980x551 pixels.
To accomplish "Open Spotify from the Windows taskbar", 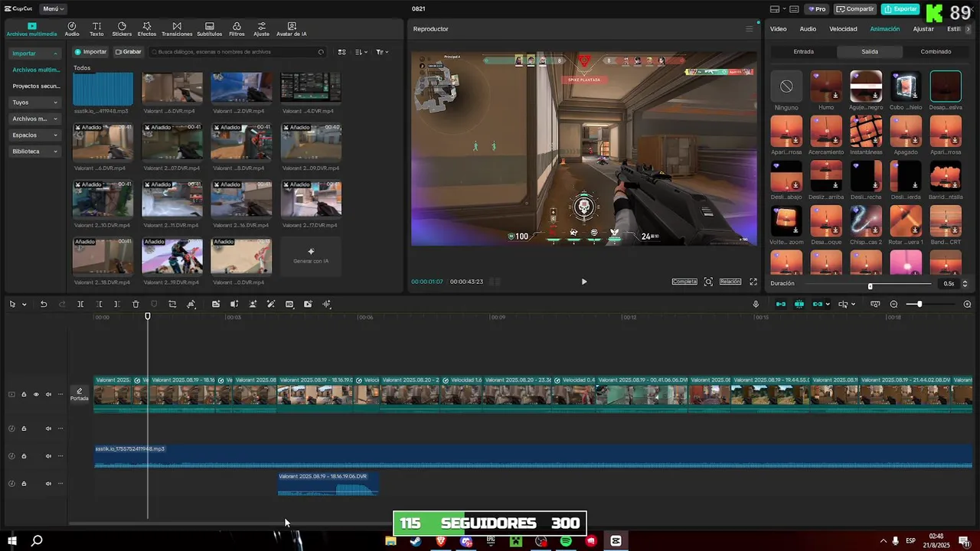I will coord(566,541).
